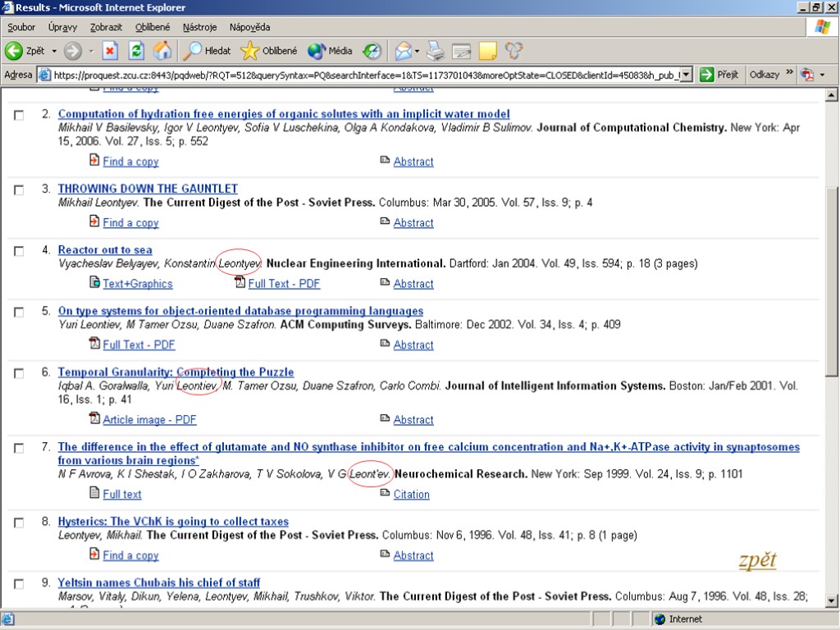This screenshot has width=840, height=630.
Task: Open the Nástroje menu
Action: 199,27
